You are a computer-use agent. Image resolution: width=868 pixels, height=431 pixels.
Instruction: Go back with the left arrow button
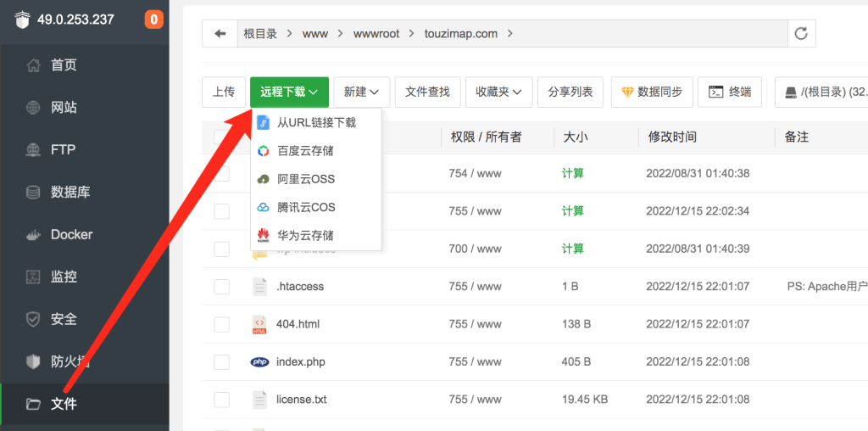(x=220, y=34)
